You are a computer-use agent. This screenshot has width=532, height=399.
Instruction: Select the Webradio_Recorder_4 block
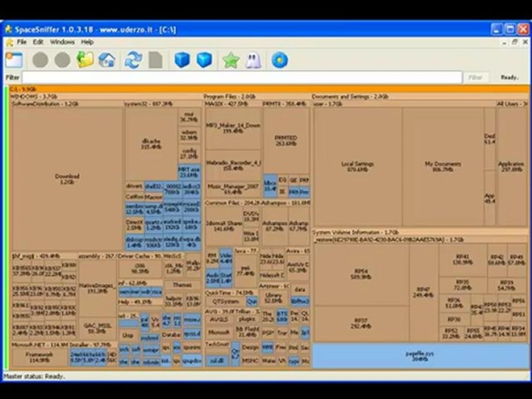233,165
